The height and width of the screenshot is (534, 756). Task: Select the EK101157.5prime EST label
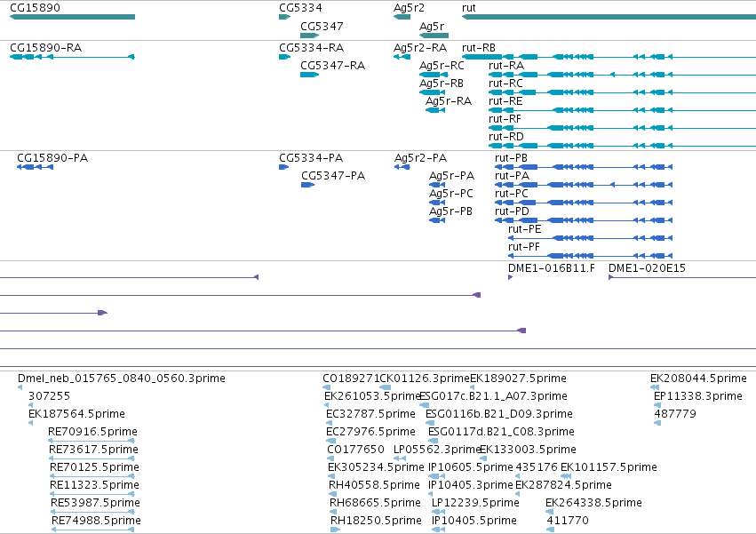[x=609, y=468]
